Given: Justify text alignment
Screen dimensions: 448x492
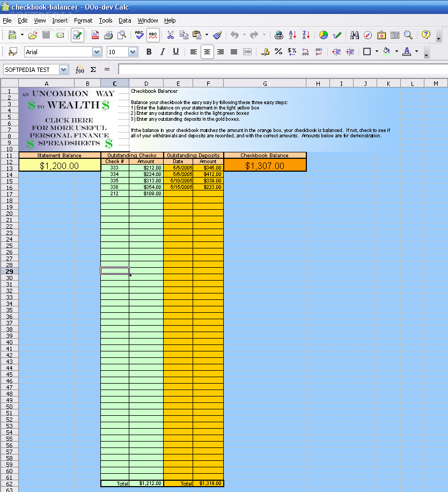Looking at the screenshot, I should tap(234, 52).
